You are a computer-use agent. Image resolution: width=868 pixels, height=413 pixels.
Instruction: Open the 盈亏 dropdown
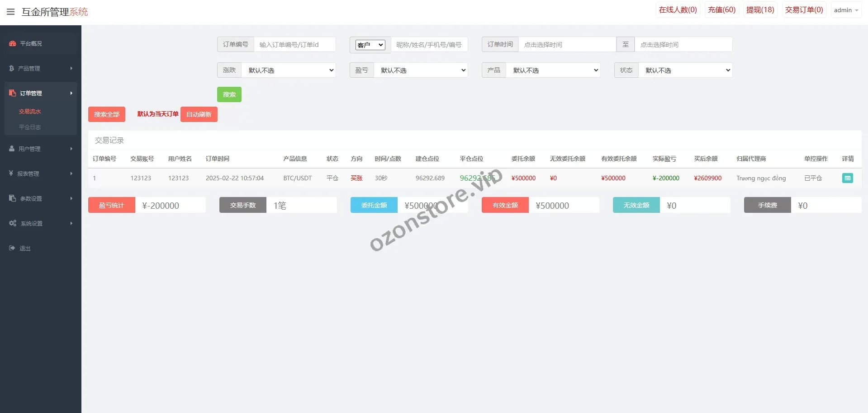(x=421, y=70)
